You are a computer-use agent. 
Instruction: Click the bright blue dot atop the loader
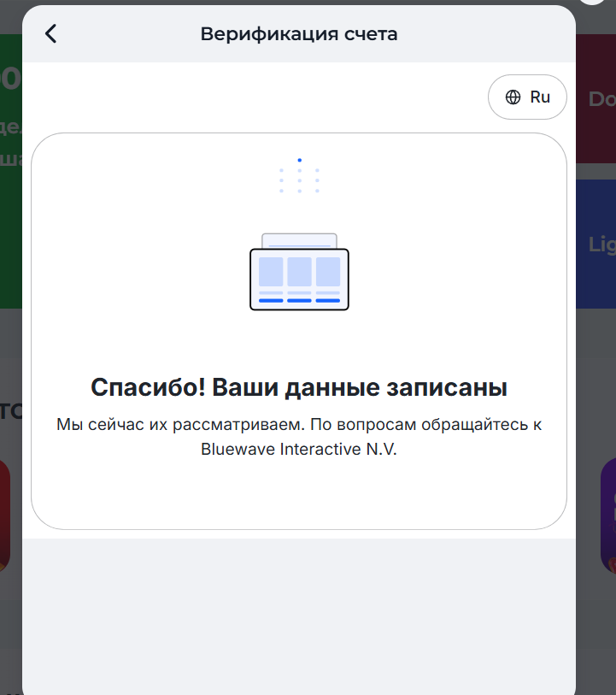[x=299, y=160]
